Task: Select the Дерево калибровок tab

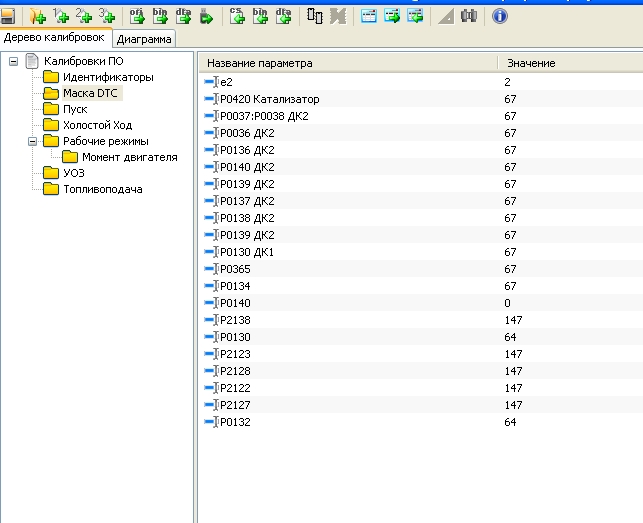Action: [54, 38]
